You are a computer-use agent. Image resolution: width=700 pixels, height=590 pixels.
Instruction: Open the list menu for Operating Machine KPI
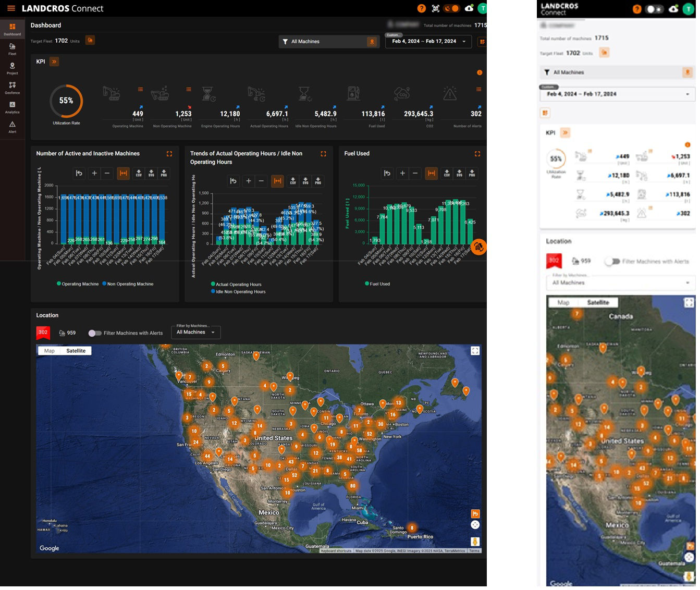[140, 89]
